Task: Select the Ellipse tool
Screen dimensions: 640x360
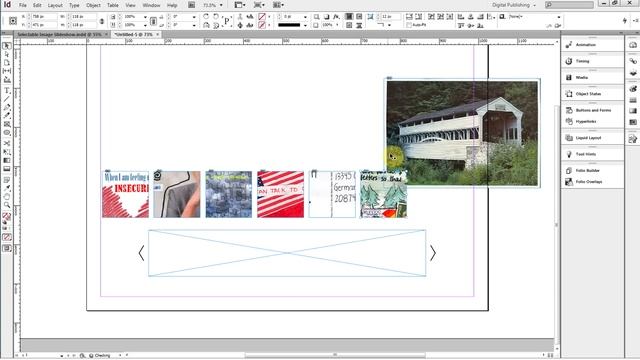Action: (7, 133)
